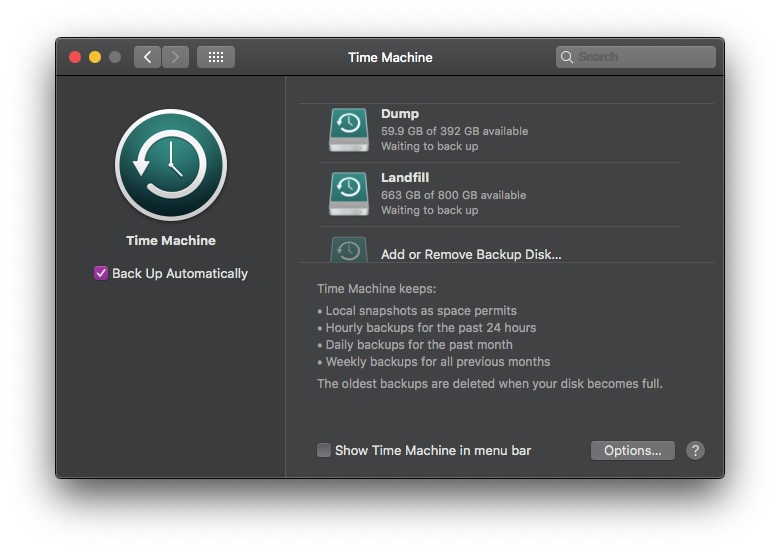Viewport: 780px width, 552px height.
Task: Click "Time Machine keeps:" heading
Action: 377,289
